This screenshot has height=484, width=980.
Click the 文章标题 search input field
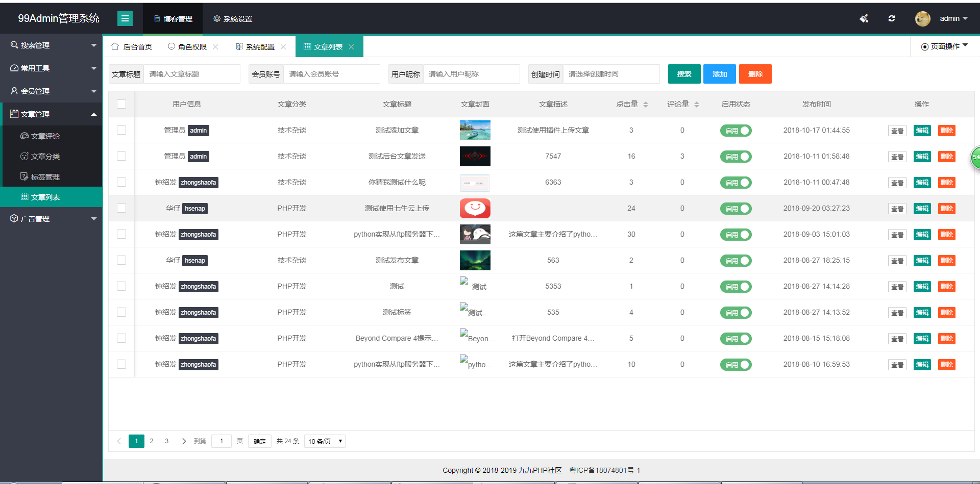click(x=191, y=74)
